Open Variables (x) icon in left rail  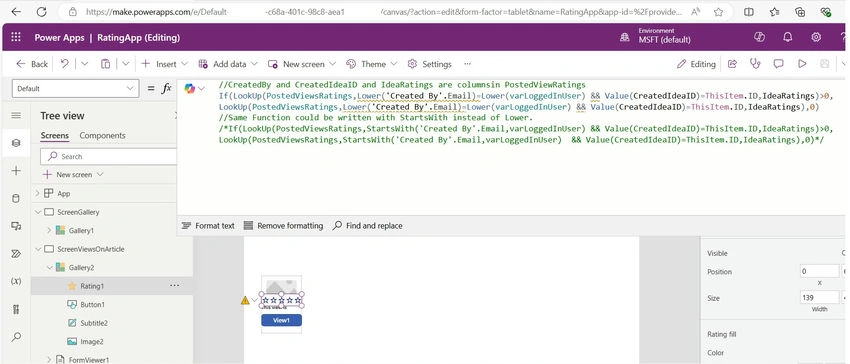16,281
